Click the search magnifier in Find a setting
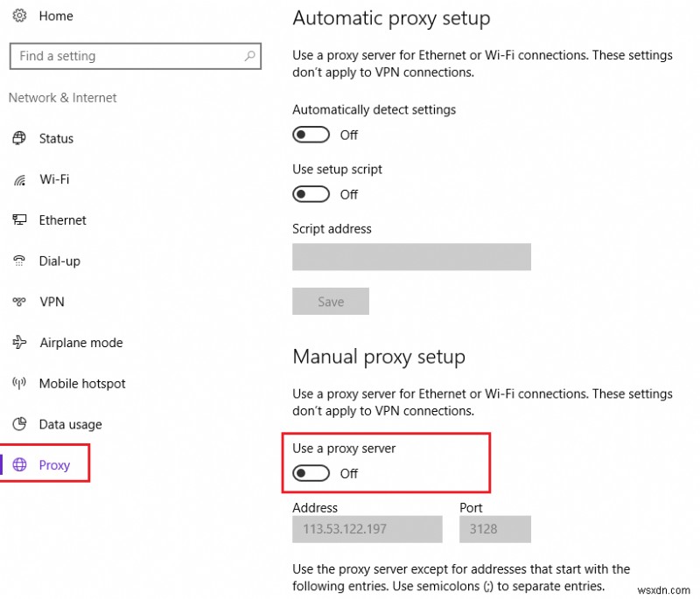This screenshot has width=700, height=599. pos(249,55)
